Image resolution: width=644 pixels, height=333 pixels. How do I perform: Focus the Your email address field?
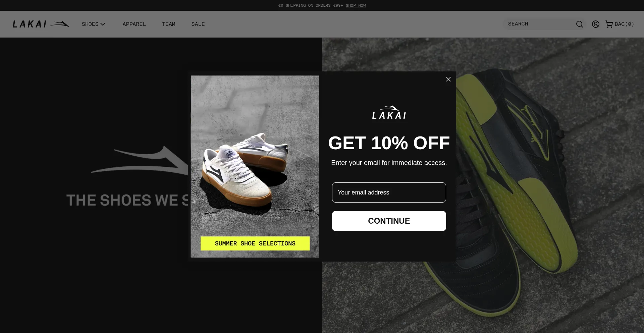[389, 192]
